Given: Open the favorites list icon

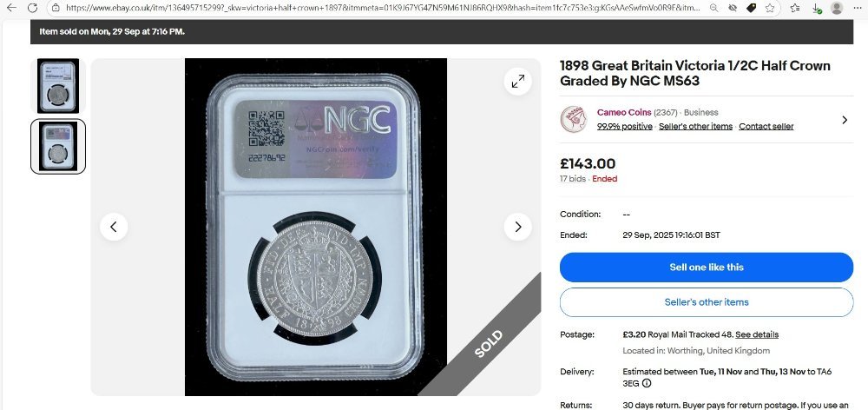Looking at the screenshot, I should [795, 8].
